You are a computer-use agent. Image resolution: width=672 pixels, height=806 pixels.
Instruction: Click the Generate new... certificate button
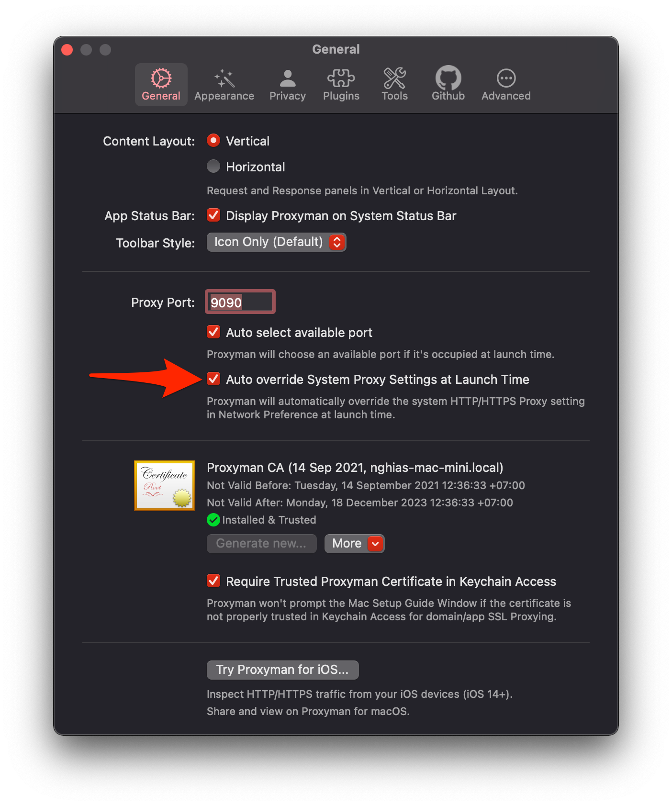pos(261,543)
